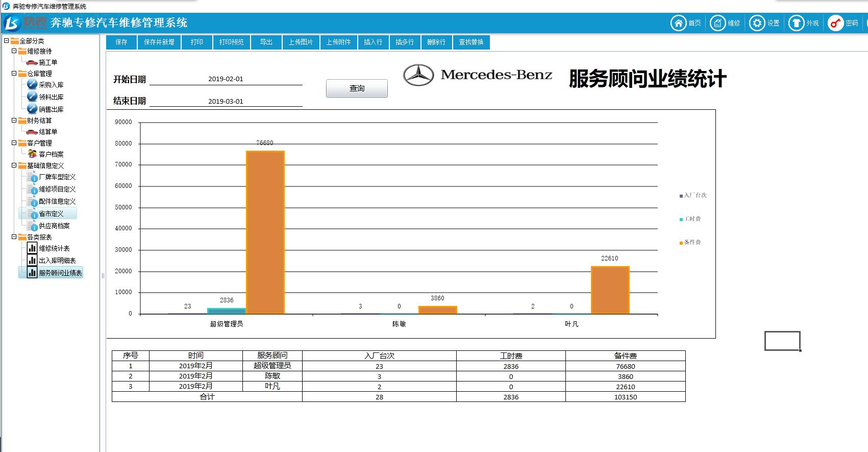Screen dimensions: 868x452
Task: Open the 出入库明细表 chart icon
Action: [x=32, y=260]
